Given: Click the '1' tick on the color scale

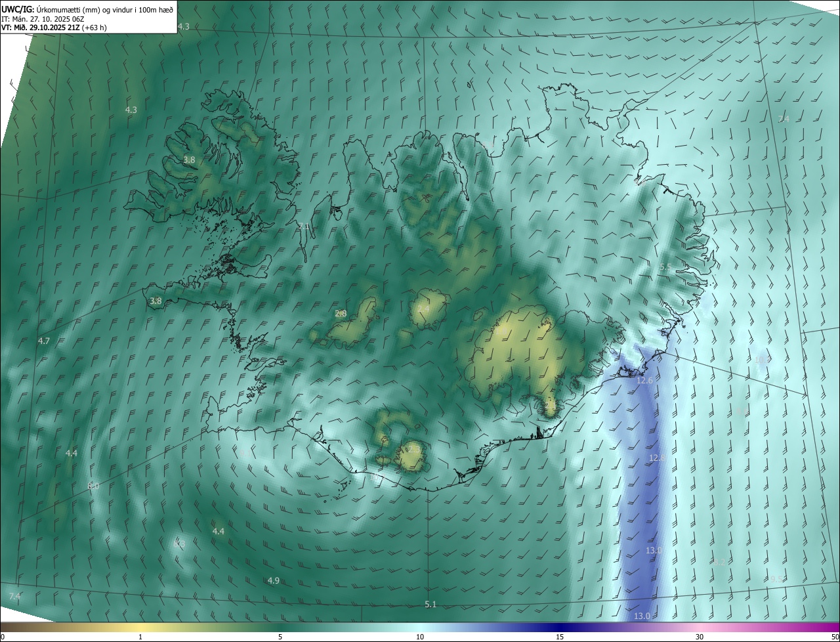Looking at the screenshot, I should point(140,637).
